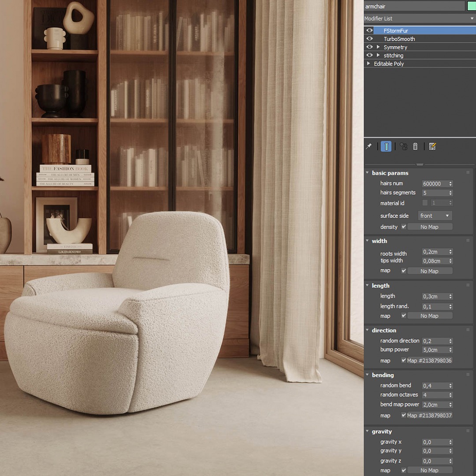476x476 pixels.
Task: Toggle visibility eye of Symmetry modifier
Action: pyautogui.click(x=369, y=47)
